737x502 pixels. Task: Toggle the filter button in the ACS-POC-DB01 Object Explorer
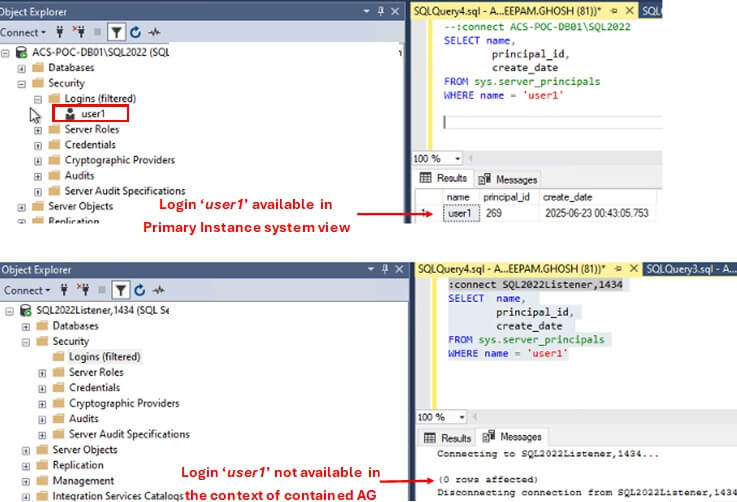pyautogui.click(x=117, y=32)
